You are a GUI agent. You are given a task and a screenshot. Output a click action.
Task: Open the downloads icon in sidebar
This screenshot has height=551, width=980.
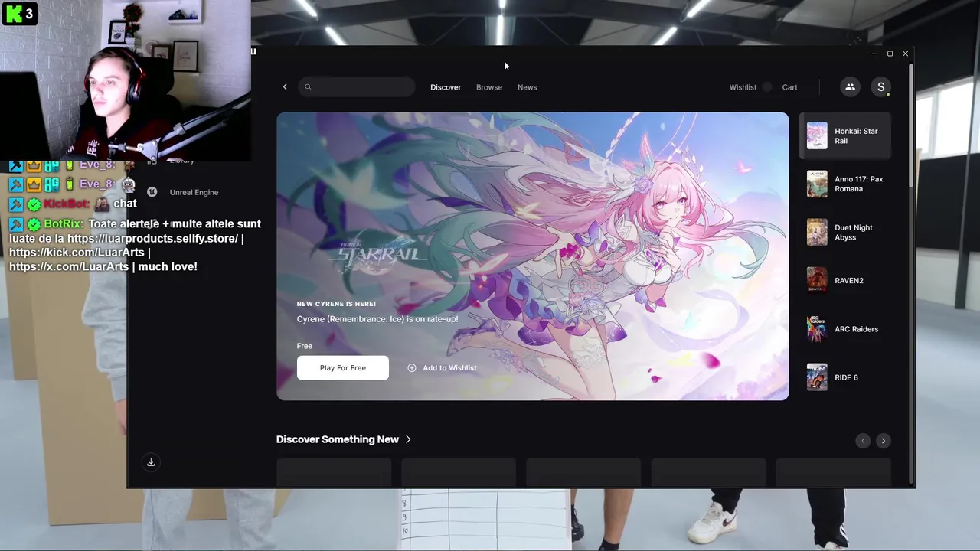point(151,462)
